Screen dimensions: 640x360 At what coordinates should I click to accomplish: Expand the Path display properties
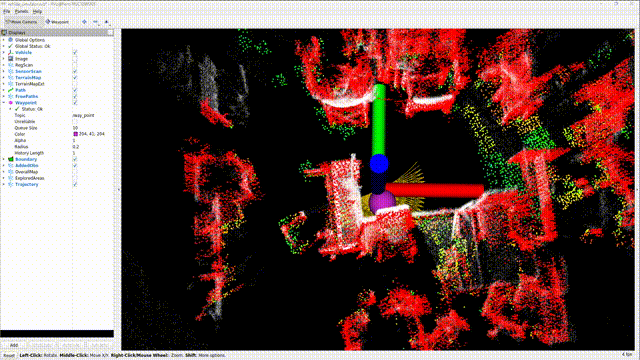pyautogui.click(x=4, y=90)
